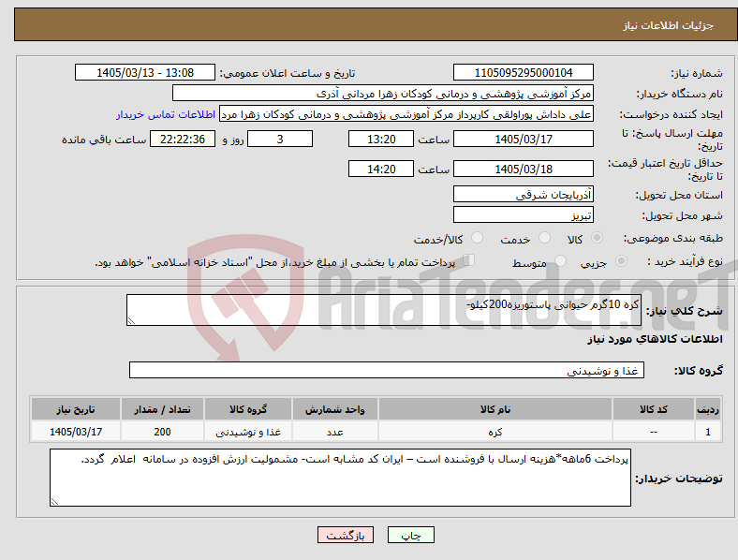
Task: Click the تاریخ نیاز column header
Action: (x=76, y=409)
